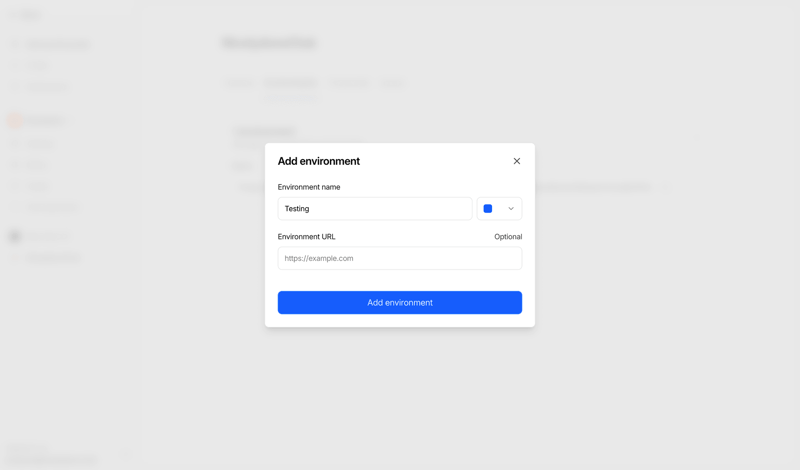The width and height of the screenshot is (800, 470).
Task: Select the blue color swatch
Action: coord(488,209)
